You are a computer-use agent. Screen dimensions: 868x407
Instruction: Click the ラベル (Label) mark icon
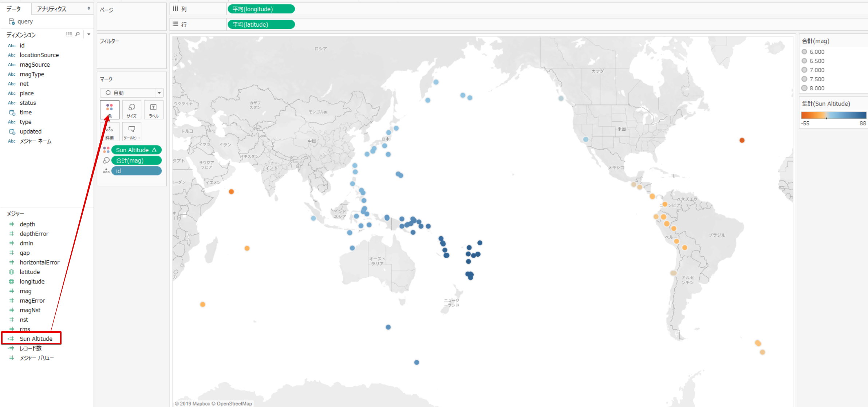(x=154, y=109)
